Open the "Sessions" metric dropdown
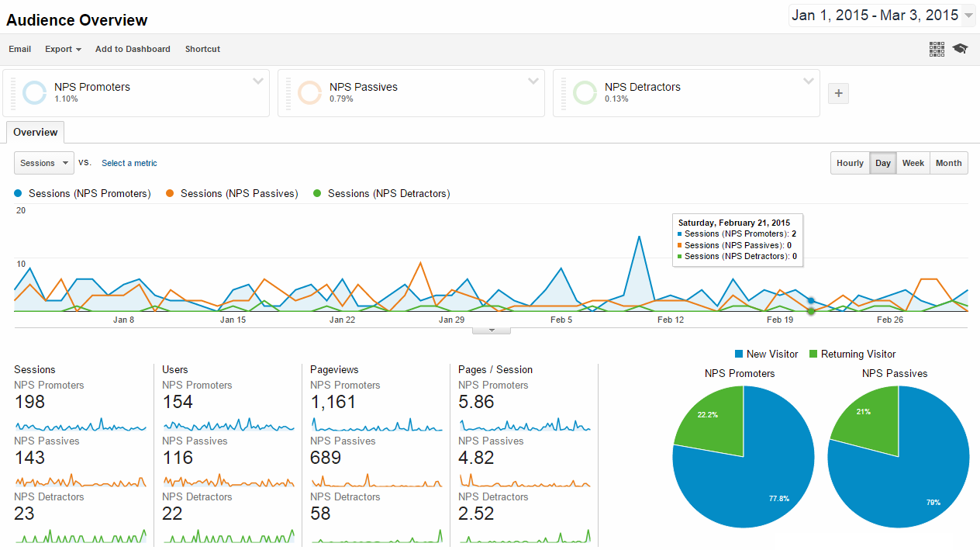The width and height of the screenshot is (980, 550). click(x=43, y=163)
